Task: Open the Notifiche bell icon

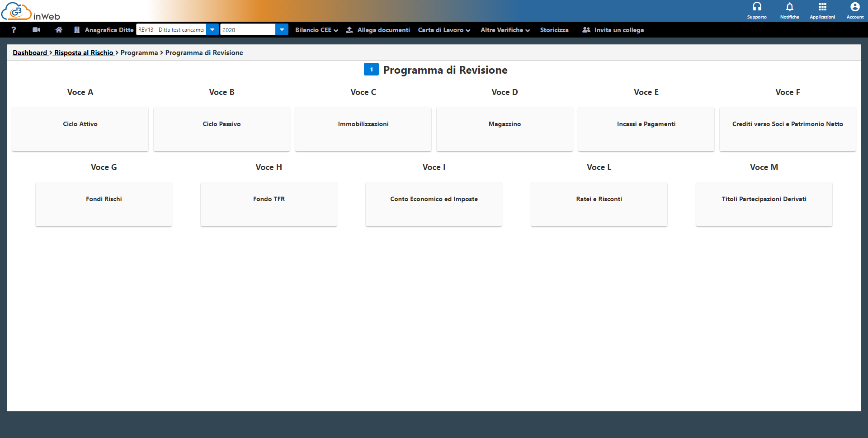Action: [789, 7]
